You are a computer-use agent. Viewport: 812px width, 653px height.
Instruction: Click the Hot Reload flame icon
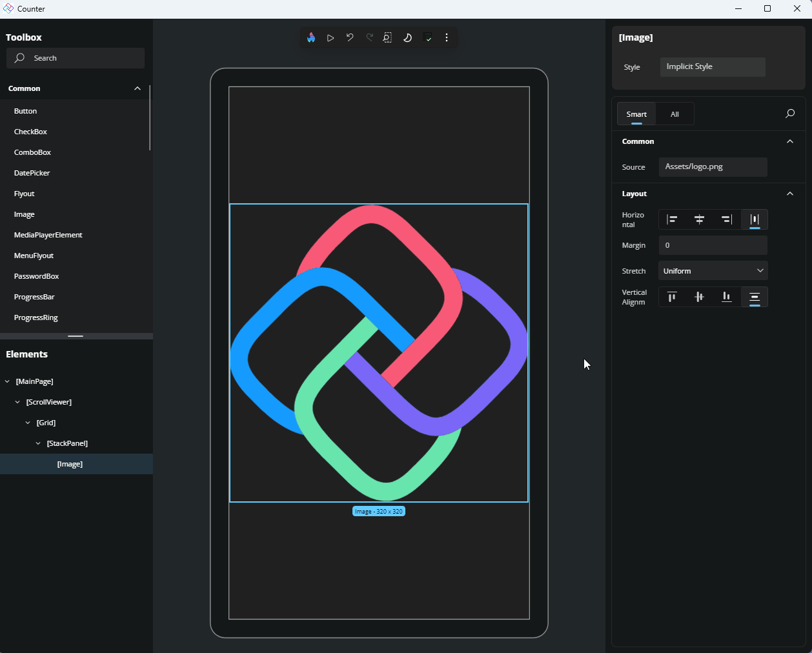311,37
